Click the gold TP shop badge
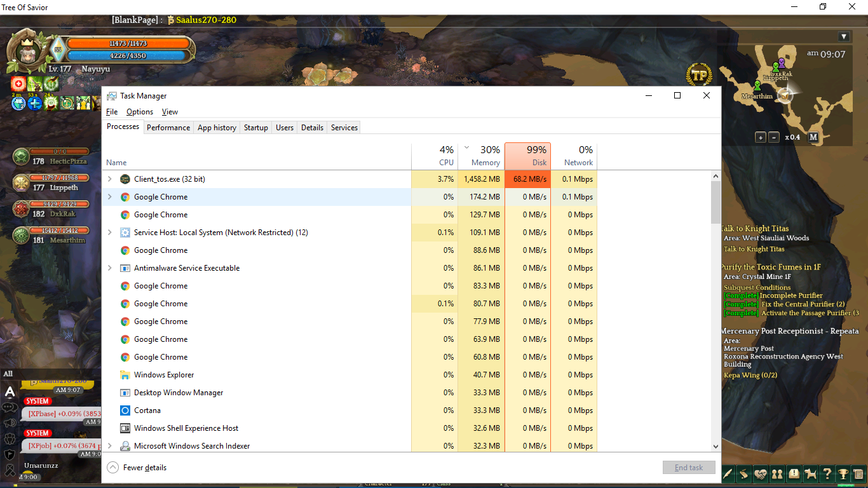Image resolution: width=868 pixels, height=488 pixels. (699, 76)
